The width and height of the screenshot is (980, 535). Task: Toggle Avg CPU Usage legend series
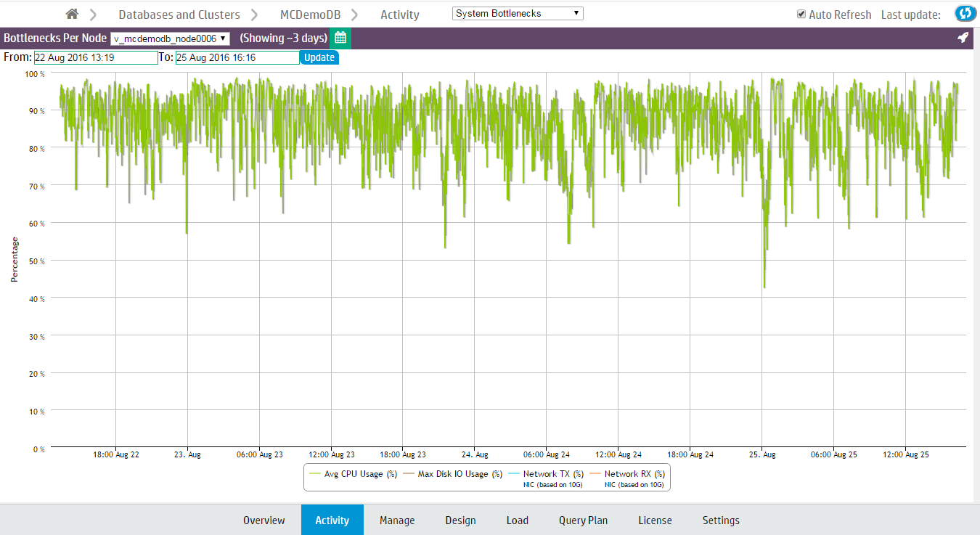pos(353,474)
